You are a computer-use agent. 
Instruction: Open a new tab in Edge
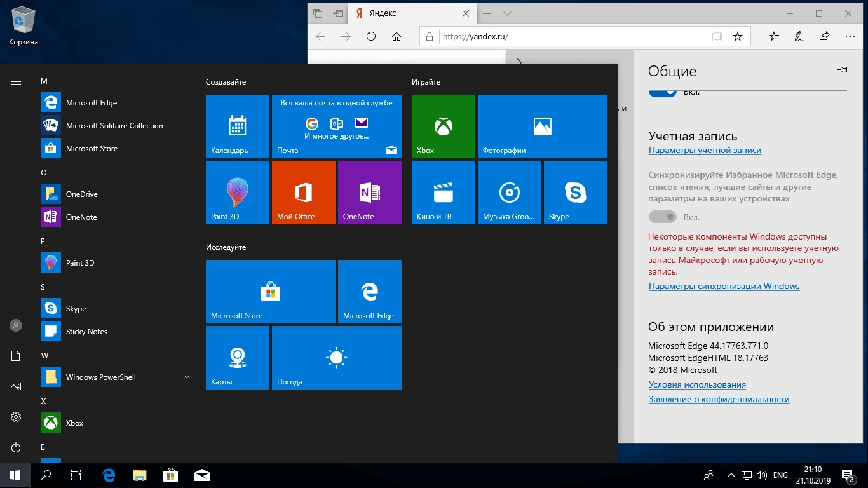pyautogui.click(x=487, y=13)
